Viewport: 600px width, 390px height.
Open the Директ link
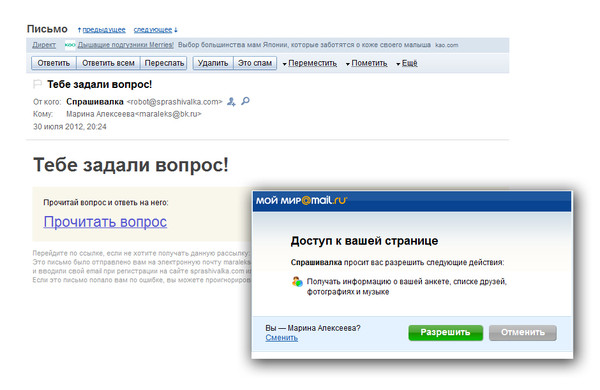pos(44,45)
